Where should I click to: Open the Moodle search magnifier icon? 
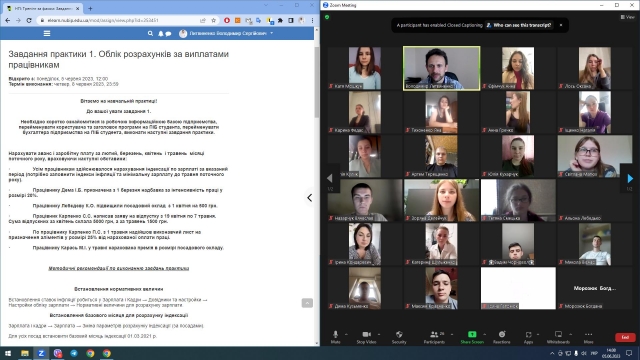point(150,33)
